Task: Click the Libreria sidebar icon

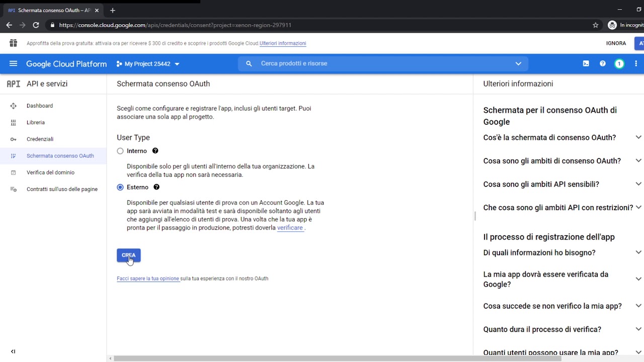Action: pos(13,122)
